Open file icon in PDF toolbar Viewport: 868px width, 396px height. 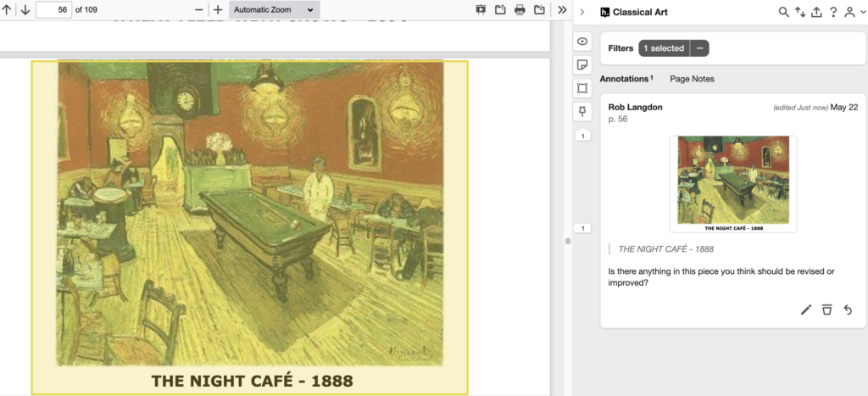[x=500, y=10]
